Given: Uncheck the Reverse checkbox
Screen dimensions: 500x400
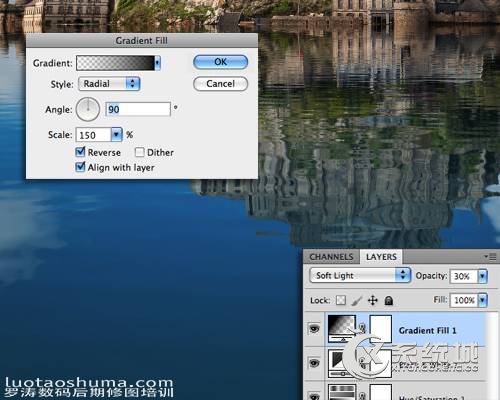Looking at the screenshot, I should tap(80, 152).
